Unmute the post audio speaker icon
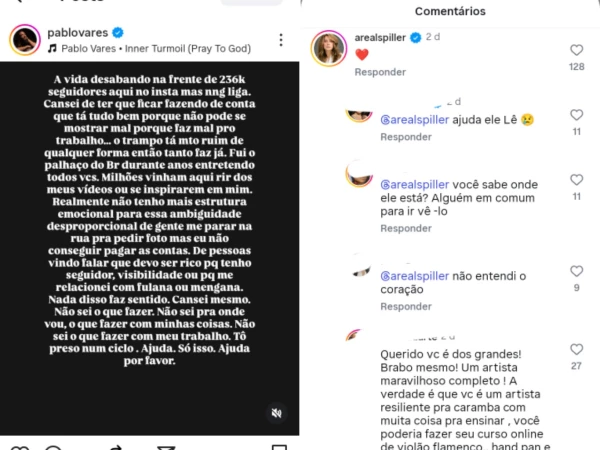The height and width of the screenshot is (450, 600). [277, 413]
